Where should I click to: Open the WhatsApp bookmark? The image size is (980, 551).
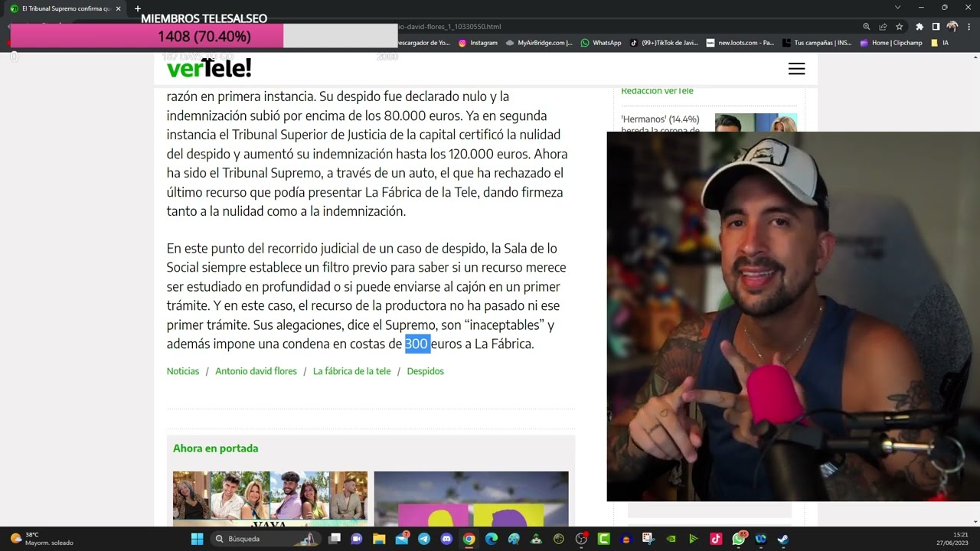[x=601, y=43]
